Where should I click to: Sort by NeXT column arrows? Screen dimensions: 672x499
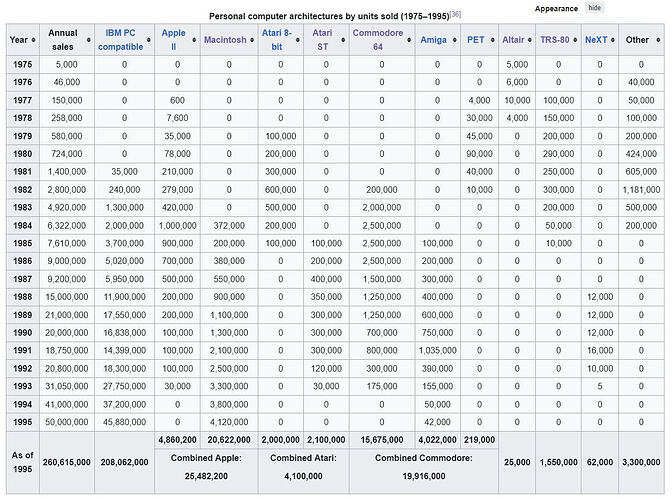(613, 40)
